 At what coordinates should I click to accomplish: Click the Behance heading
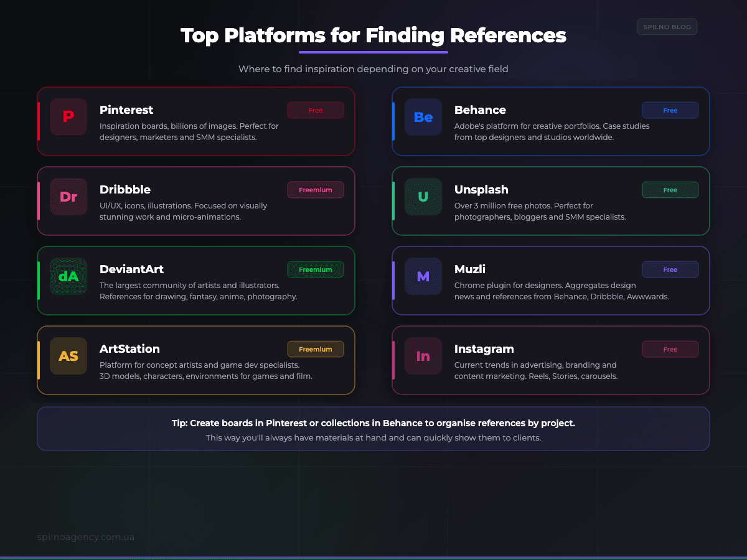coord(480,110)
